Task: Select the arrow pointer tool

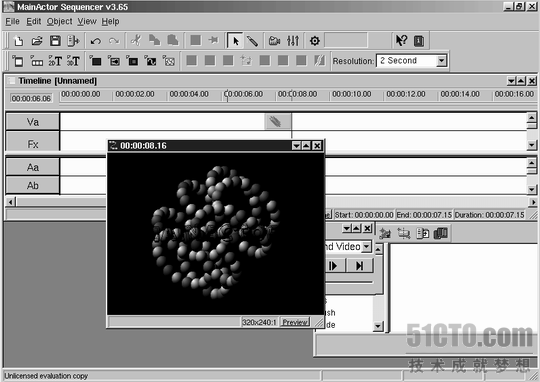Action: point(236,41)
